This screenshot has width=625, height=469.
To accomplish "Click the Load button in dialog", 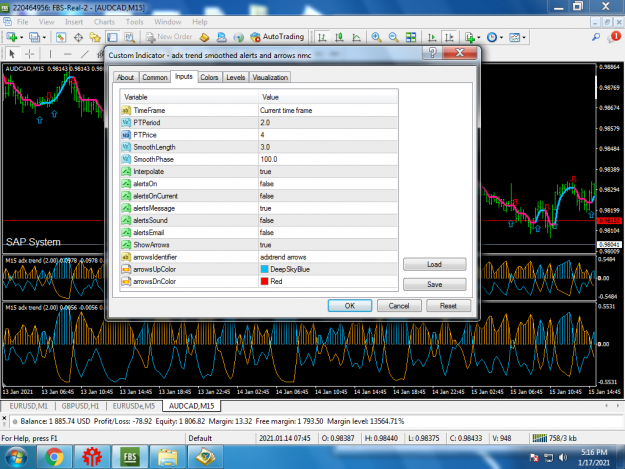I will 434,264.
